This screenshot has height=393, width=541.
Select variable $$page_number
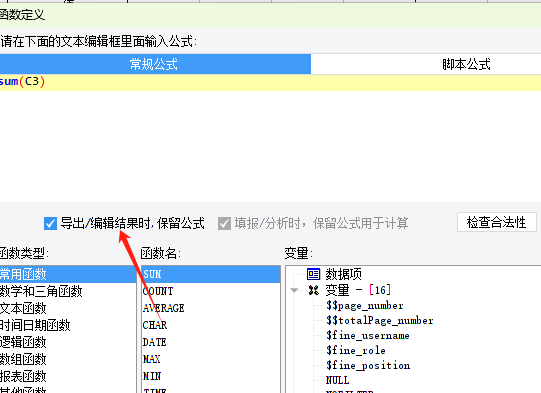point(365,306)
